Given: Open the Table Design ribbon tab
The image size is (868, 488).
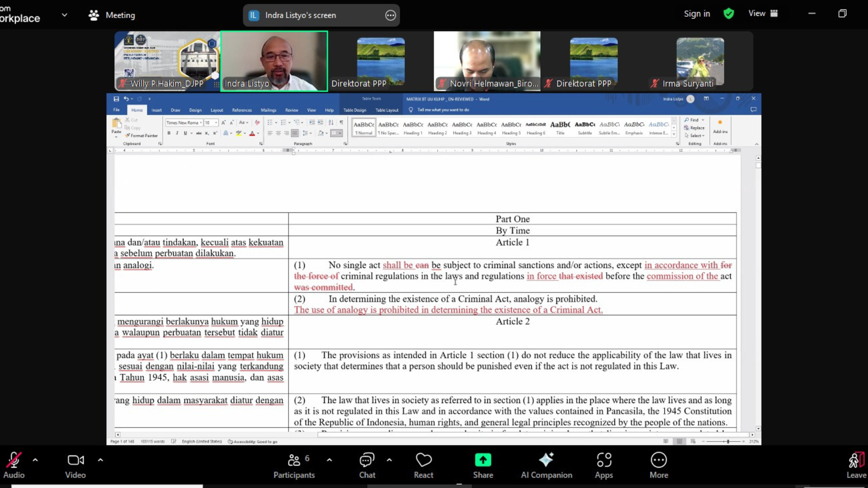Looking at the screenshot, I should (x=354, y=110).
